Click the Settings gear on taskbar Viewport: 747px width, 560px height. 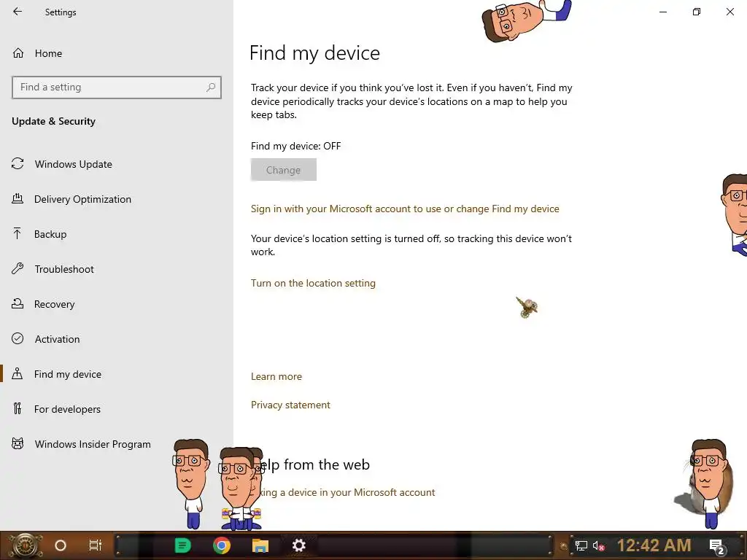pos(298,545)
